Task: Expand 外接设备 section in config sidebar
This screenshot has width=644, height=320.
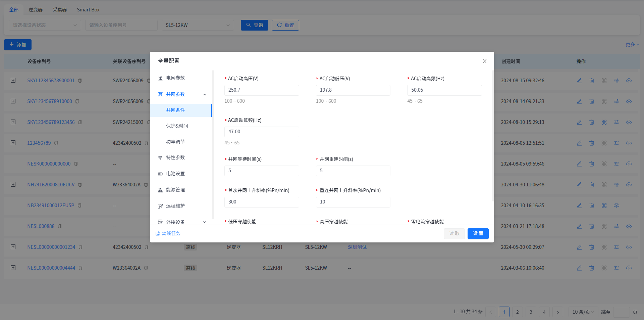Action: 204,222
